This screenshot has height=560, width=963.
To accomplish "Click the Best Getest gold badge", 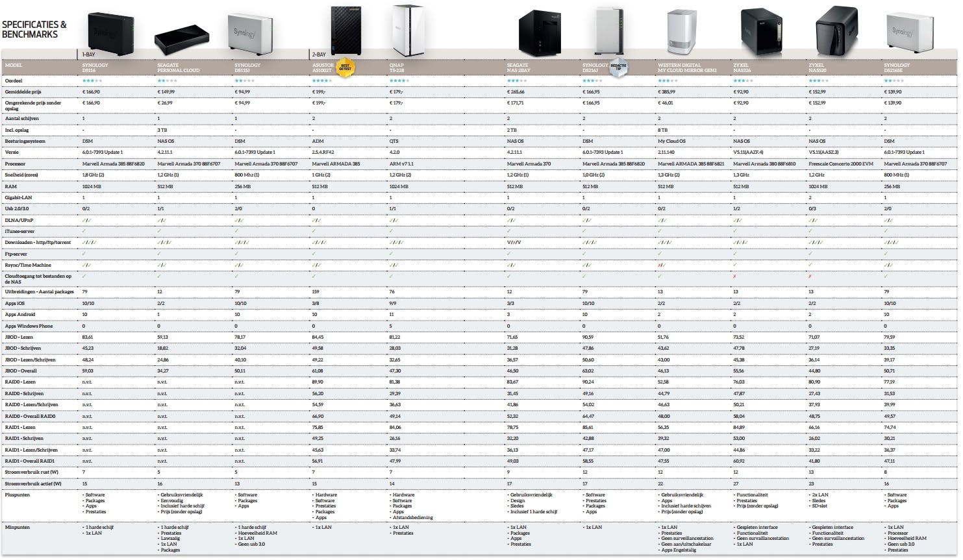I will tap(345, 67).
